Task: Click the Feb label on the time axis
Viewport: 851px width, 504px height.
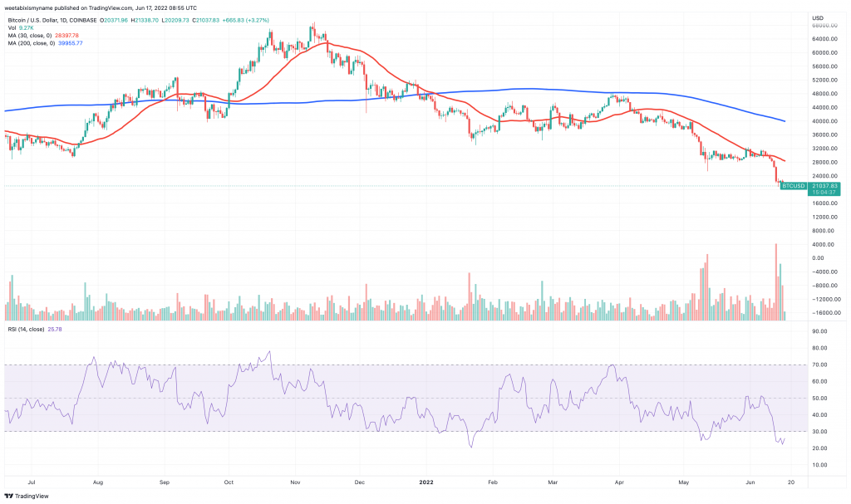Action: [x=493, y=482]
